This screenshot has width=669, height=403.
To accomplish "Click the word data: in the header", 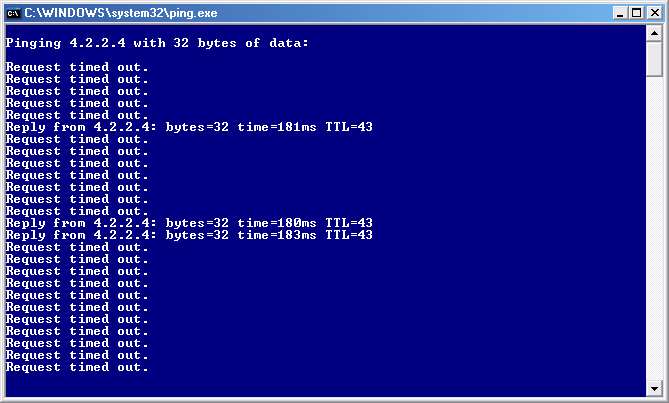I will coord(289,43).
